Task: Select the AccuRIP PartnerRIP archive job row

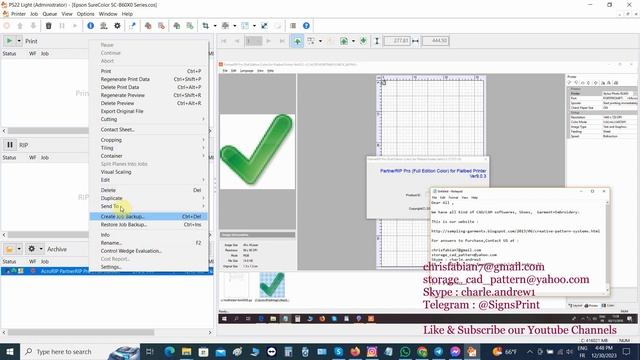Action: click(x=107, y=271)
